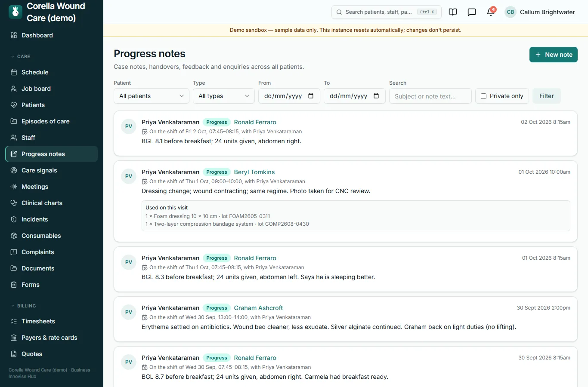
Task: Click the Dashboard grid icon
Action: pyautogui.click(x=14, y=35)
